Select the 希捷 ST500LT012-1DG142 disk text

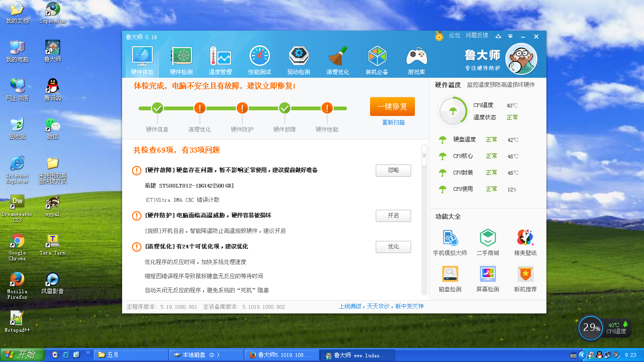point(189,186)
